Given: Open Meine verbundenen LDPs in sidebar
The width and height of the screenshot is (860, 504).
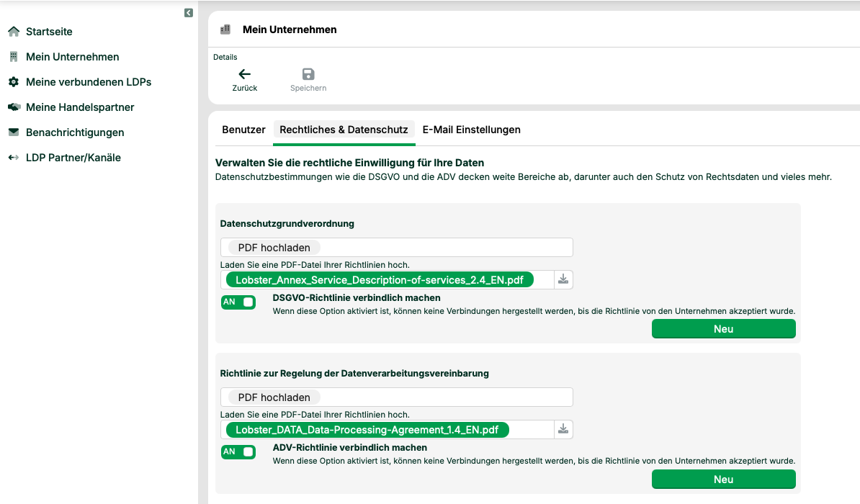Looking at the screenshot, I should pos(89,81).
